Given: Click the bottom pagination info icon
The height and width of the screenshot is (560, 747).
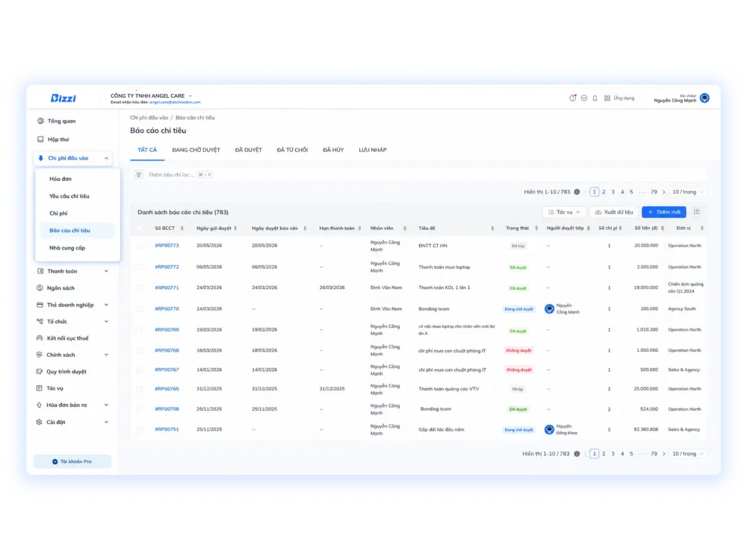Looking at the screenshot, I should pyautogui.click(x=577, y=454).
